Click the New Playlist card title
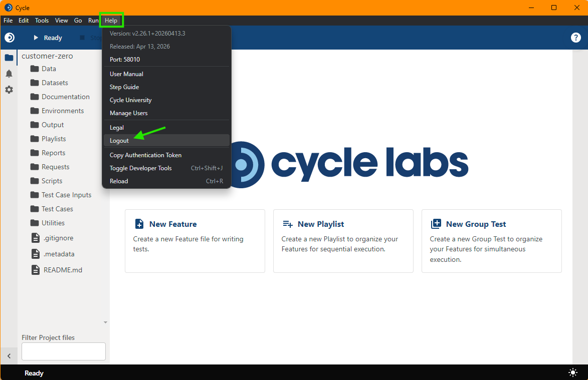This screenshot has height=380, width=588. pyautogui.click(x=321, y=224)
